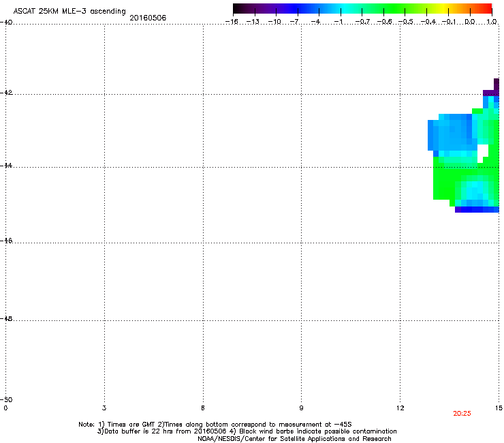Click the note line starting "Note: 1) Times are GMT"
Viewport: 504px width, 443px height.
click(x=215, y=425)
